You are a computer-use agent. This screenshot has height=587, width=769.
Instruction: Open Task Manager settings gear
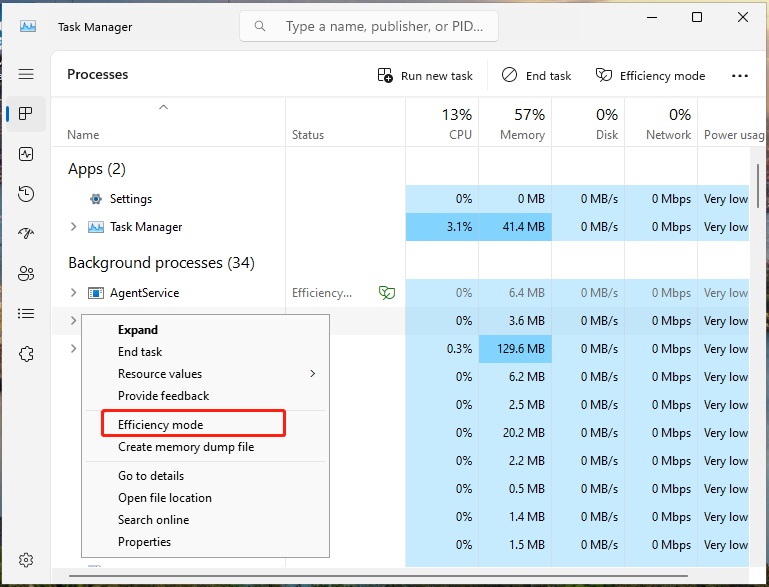(x=26, y=560)
